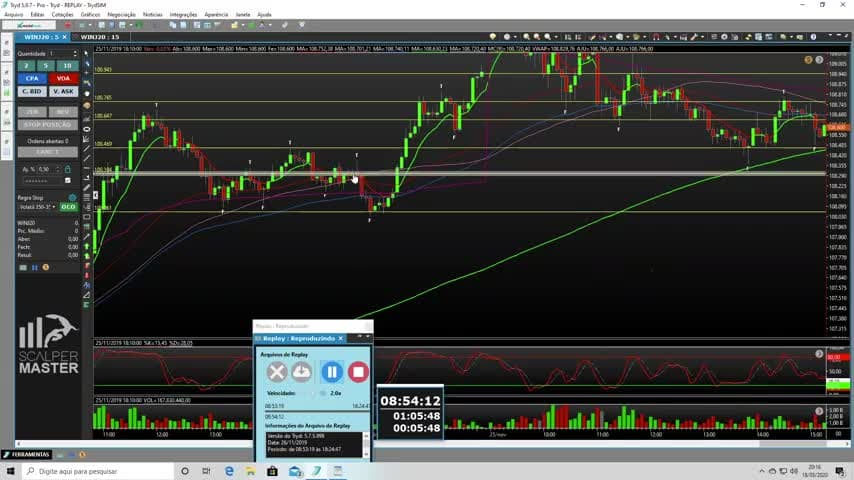Click the blue CPA buy button
This screenshot has height=480, width=854.
(32, 78)
